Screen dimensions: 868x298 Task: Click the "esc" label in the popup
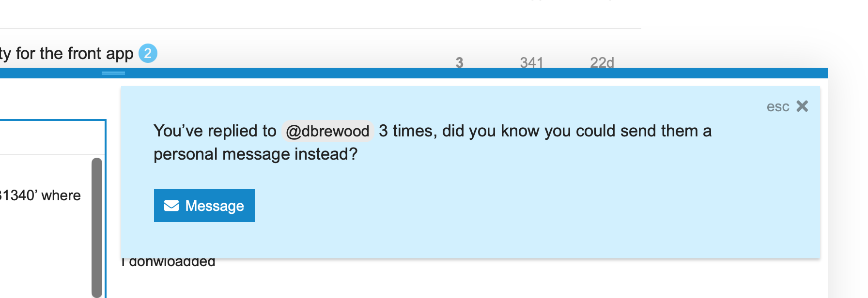(777, 106)
